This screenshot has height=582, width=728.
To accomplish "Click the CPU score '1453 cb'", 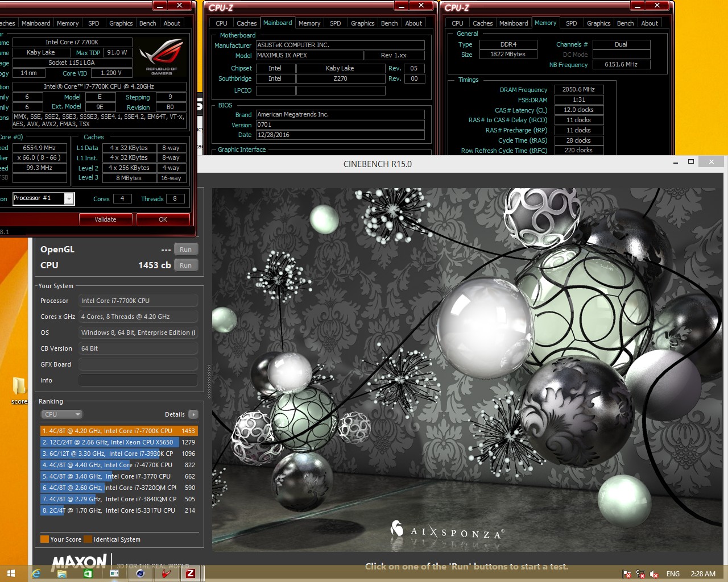I will [x=155, y=265].
